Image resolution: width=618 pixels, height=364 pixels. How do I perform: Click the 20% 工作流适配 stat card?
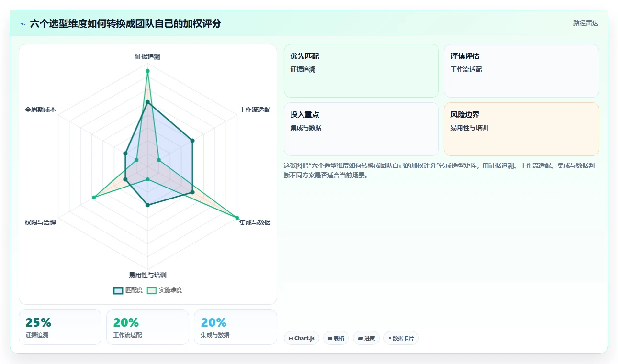(147, 327)
